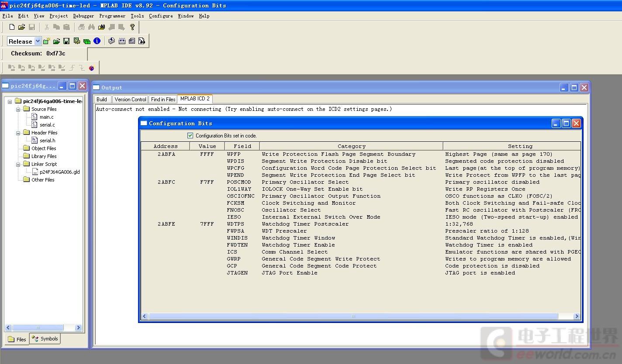Click project panel horizontal scrollbar right arrow
This screenshot has height=364, width=622.
click(x=79, y=327)
